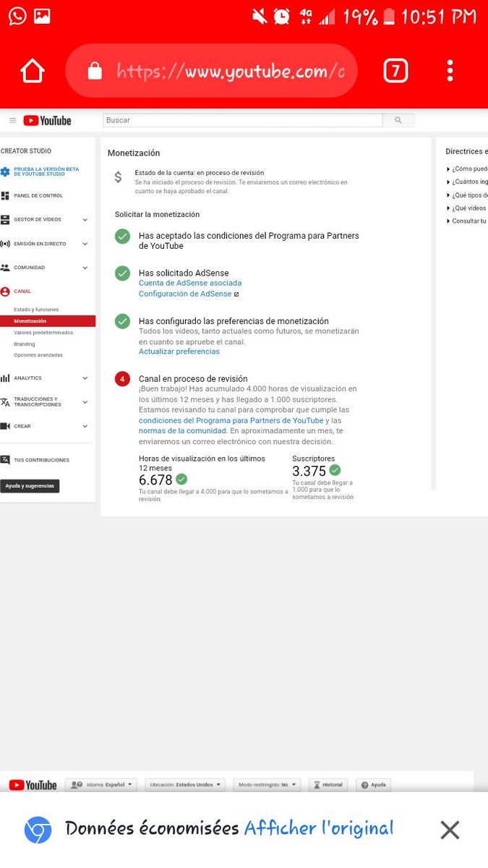Open Opciones avanzadas under Canal

38,355
